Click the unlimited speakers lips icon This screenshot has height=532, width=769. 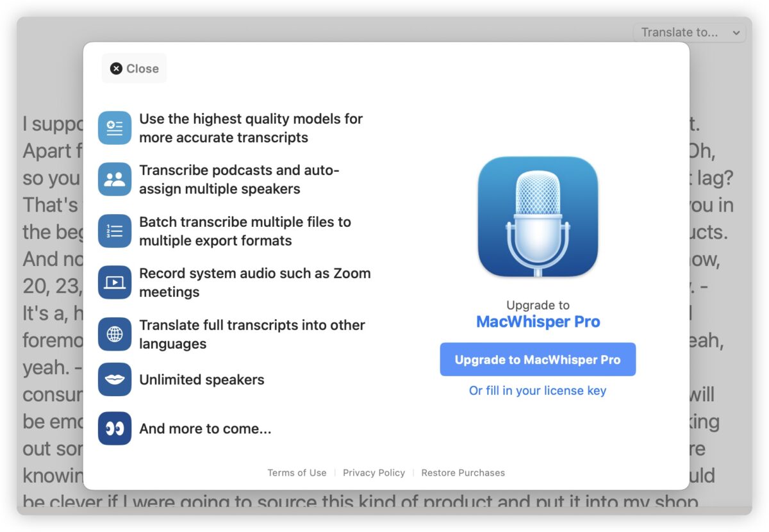click(x=115, y=379)
